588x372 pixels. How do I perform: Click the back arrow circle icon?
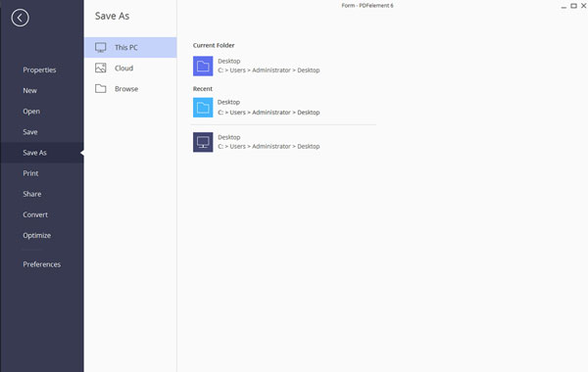[20, 18]
